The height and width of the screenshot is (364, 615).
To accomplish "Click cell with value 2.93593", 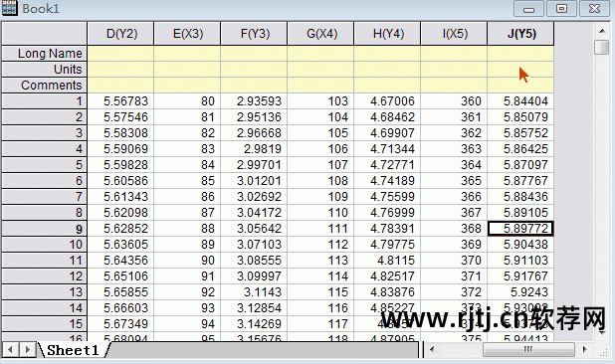I will click(x=254, y=101).
